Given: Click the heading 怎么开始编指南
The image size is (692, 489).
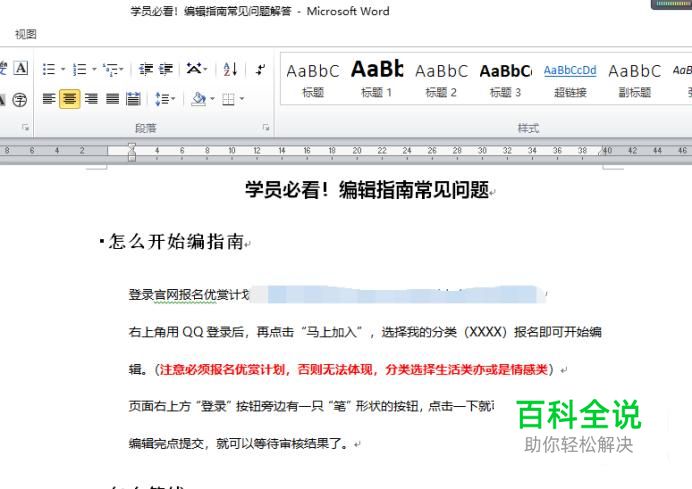Looking at the screenshot, I should [177, 241].
